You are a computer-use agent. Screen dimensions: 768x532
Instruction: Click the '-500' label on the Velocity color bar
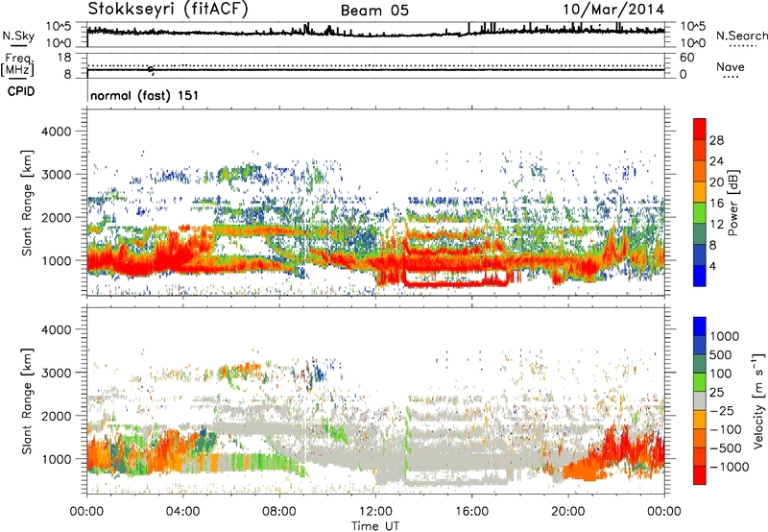(x=726, y=447)
